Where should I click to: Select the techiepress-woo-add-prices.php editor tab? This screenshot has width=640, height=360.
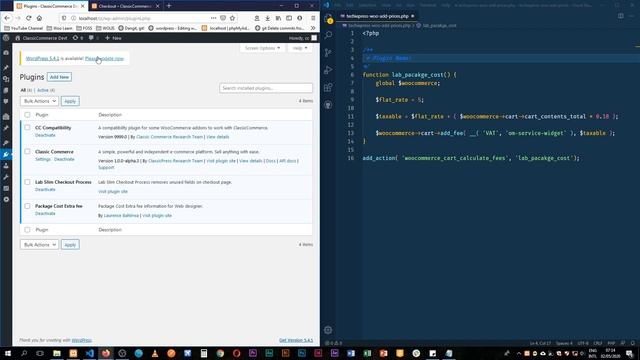(378, 16)
